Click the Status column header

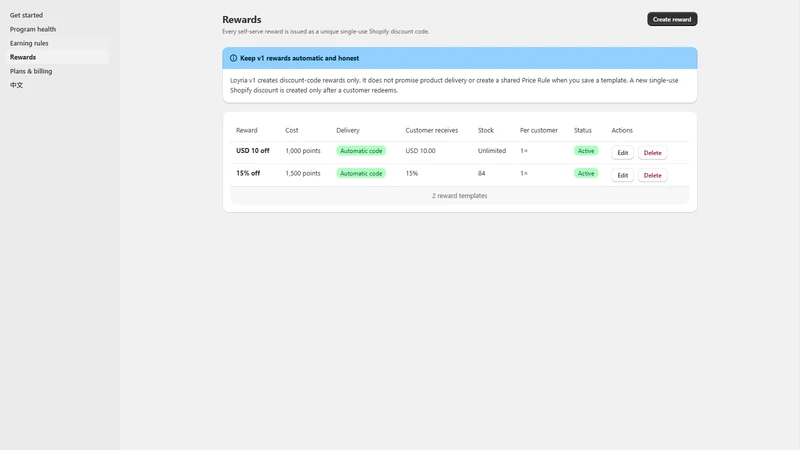[x=583, y=131]
